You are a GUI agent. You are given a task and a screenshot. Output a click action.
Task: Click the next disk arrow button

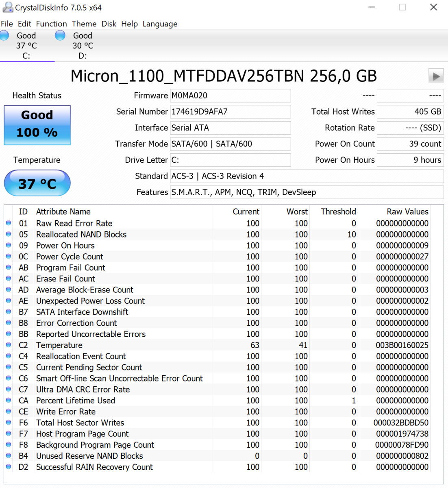pyautogui.click(x=436, y=76)
